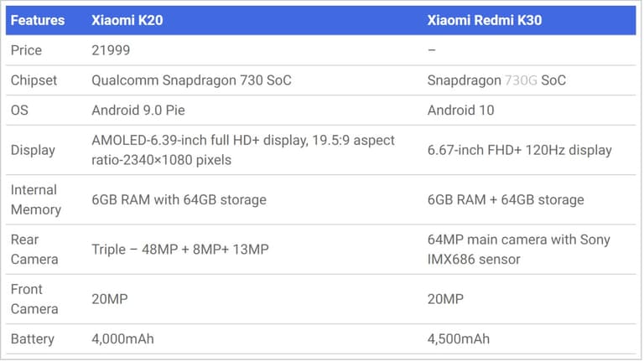Click the AMOLED-6.39-inch display description
This screenshot has width=644, height=361.
click(x=243, y=150)
